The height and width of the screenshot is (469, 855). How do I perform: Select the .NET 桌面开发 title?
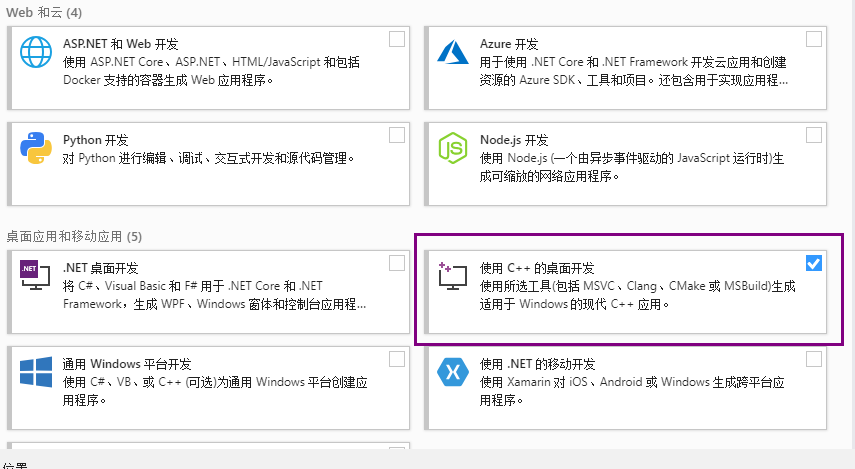click(x=101, y=268)
